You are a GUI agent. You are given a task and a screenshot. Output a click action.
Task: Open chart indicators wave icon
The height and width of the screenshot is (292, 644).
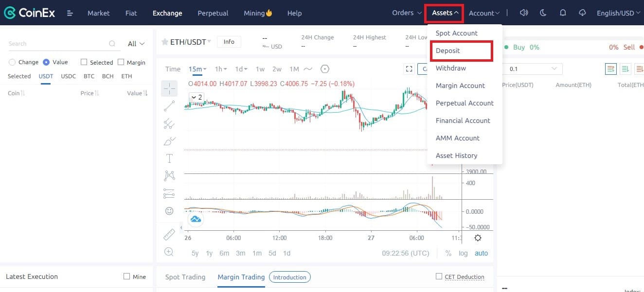coord(308,69)
